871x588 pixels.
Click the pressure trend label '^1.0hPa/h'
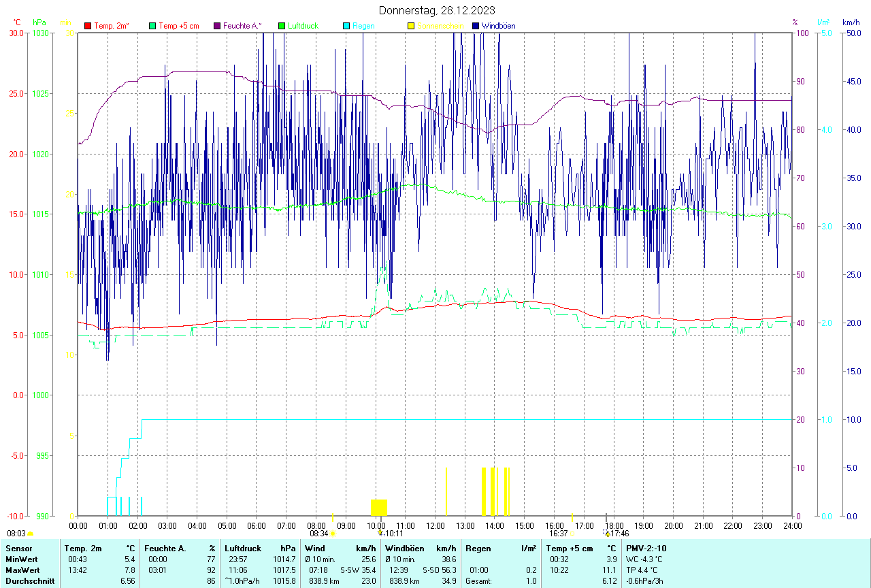point(243,581)
